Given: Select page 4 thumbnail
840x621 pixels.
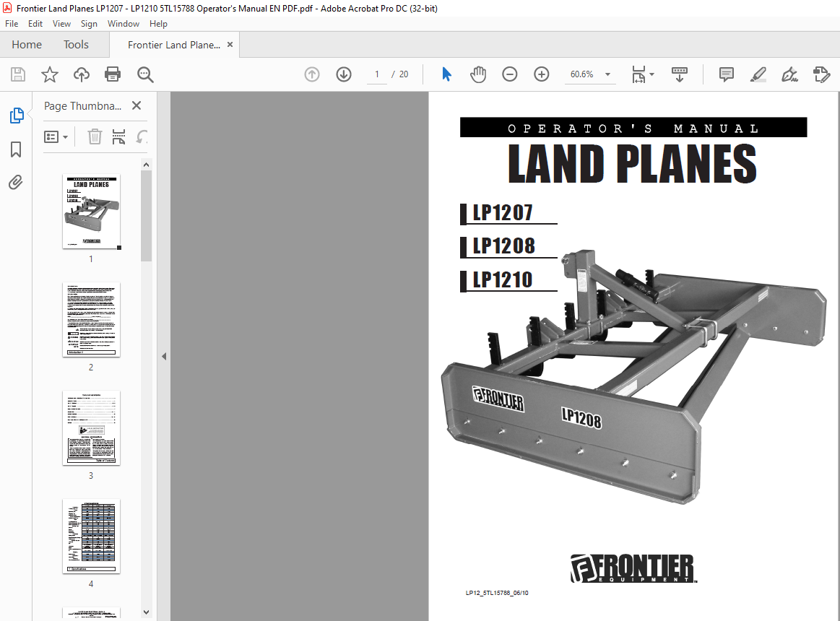Looking at the screenshot, I should point(91,536).
